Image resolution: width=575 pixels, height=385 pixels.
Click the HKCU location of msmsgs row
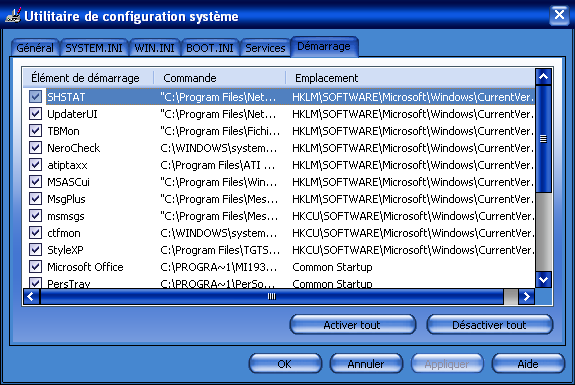pos(413,216)
